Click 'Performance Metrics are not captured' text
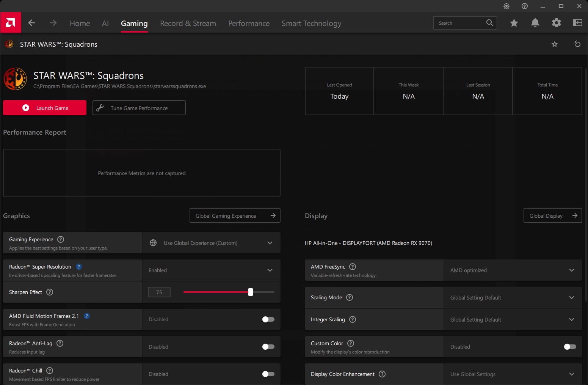The image size is (588, 385). click(142, 173)
